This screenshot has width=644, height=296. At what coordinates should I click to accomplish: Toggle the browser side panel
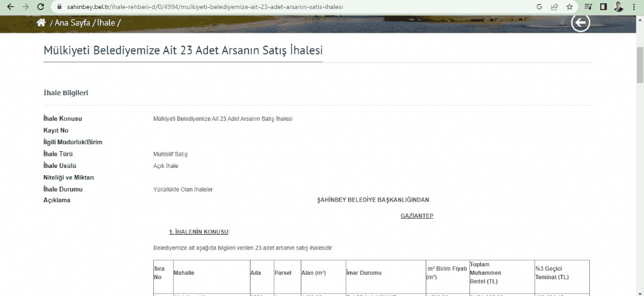(x=603, y=7)
